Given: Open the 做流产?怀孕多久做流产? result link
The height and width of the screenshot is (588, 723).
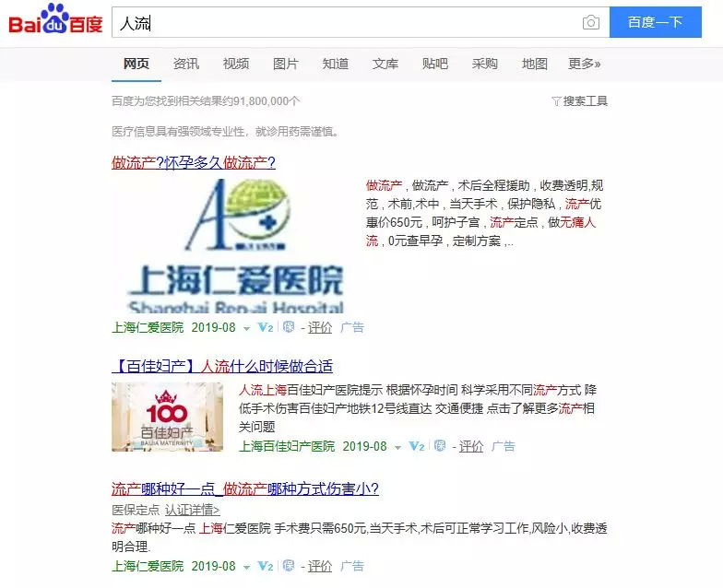Looking at the screenshot, I should 194,162.
